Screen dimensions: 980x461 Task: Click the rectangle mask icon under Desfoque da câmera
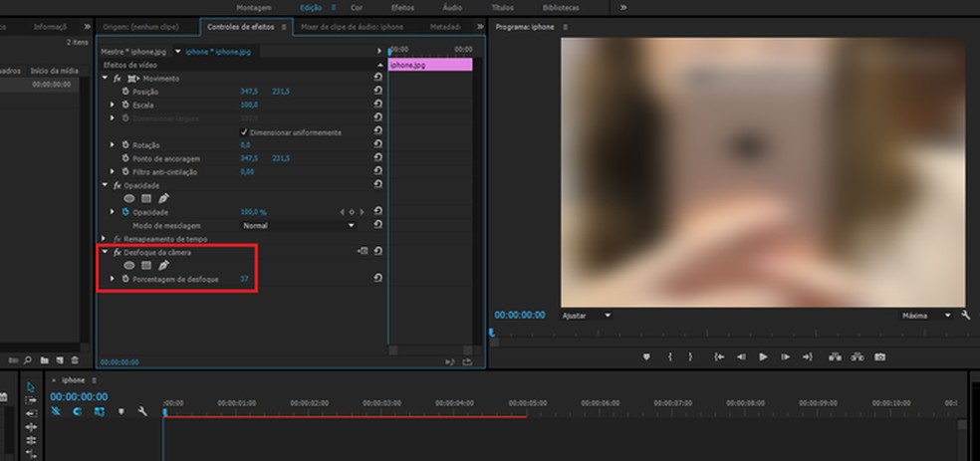click(x=145, y=266)
